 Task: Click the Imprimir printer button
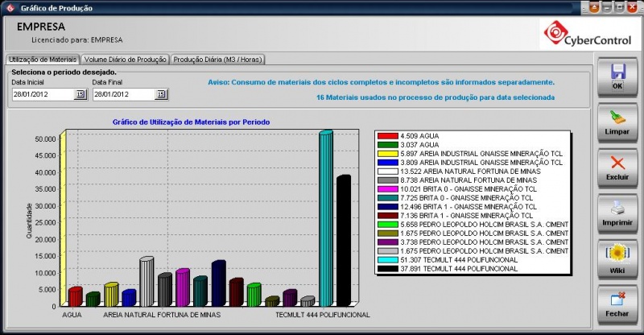[617, 213]
